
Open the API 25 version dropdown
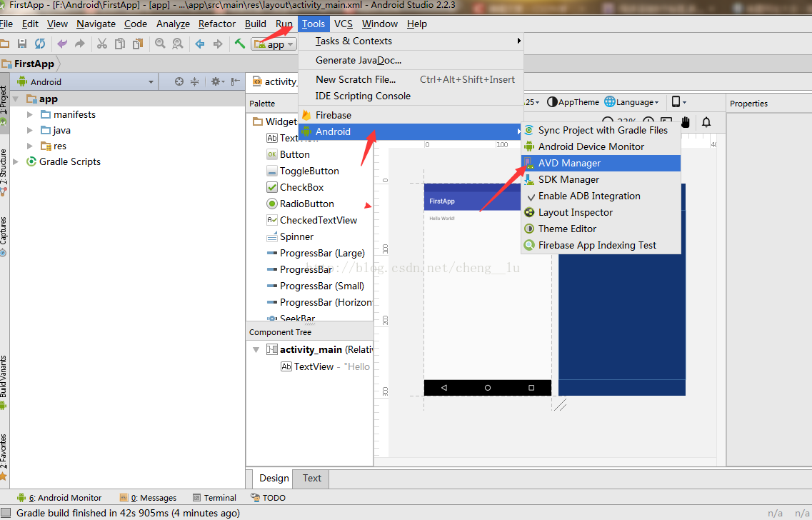(532, 102)
